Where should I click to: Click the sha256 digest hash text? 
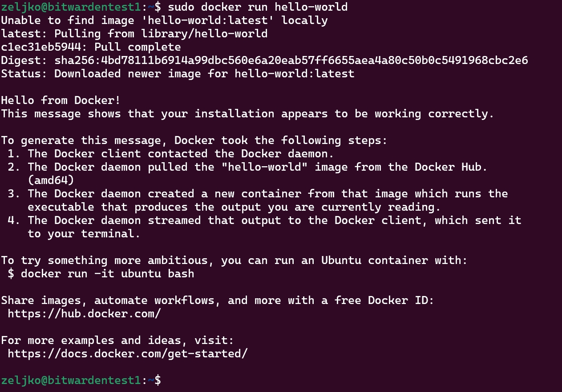(291, 60)
